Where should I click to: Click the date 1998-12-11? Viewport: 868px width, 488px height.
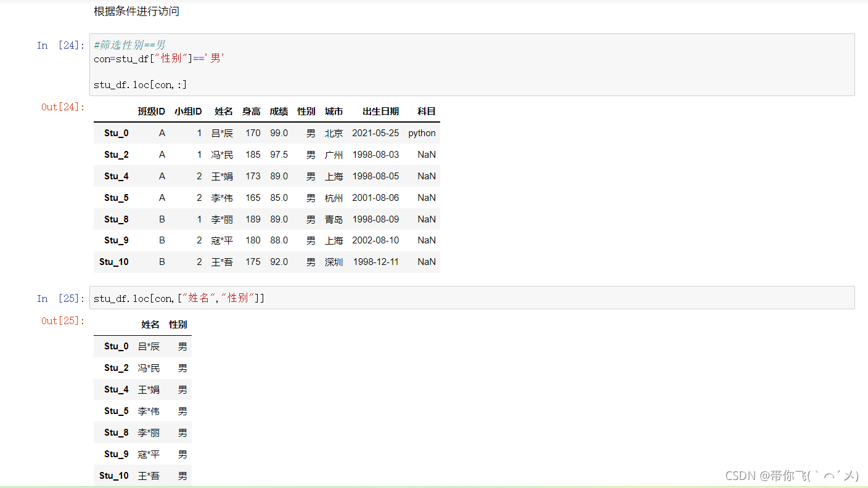376,262
